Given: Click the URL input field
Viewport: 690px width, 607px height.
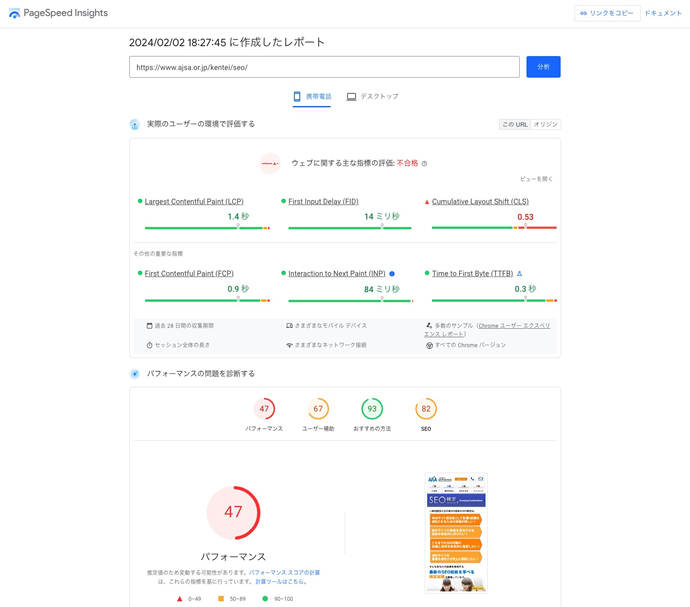Looking at the screenshot, I should [324, 67].
